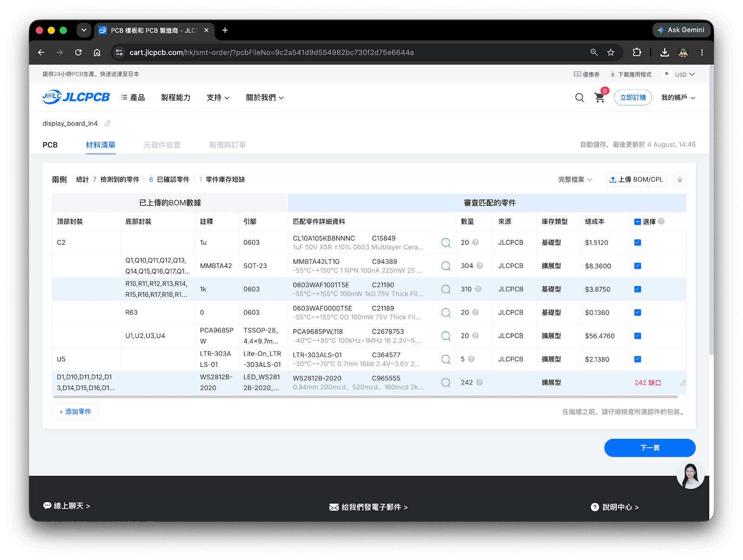Go back to the previous page

click(41, 52)
